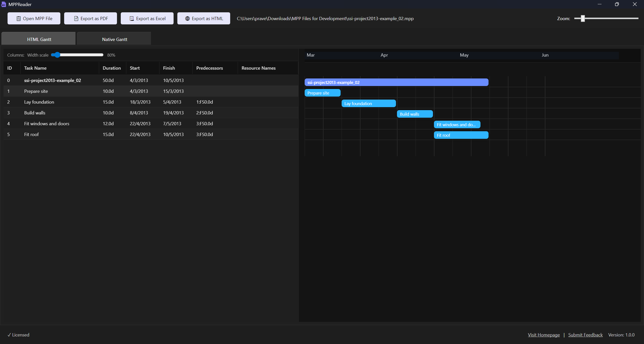Screen dimensions: 644x344
Task: Restore down the MPPReader window
Action: (617, 4)
